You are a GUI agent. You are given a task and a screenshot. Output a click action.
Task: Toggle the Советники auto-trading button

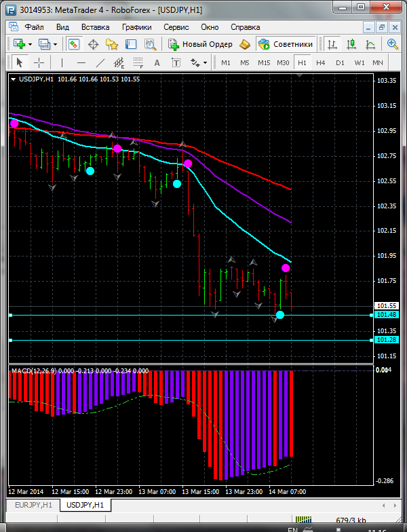coord(285,44)
